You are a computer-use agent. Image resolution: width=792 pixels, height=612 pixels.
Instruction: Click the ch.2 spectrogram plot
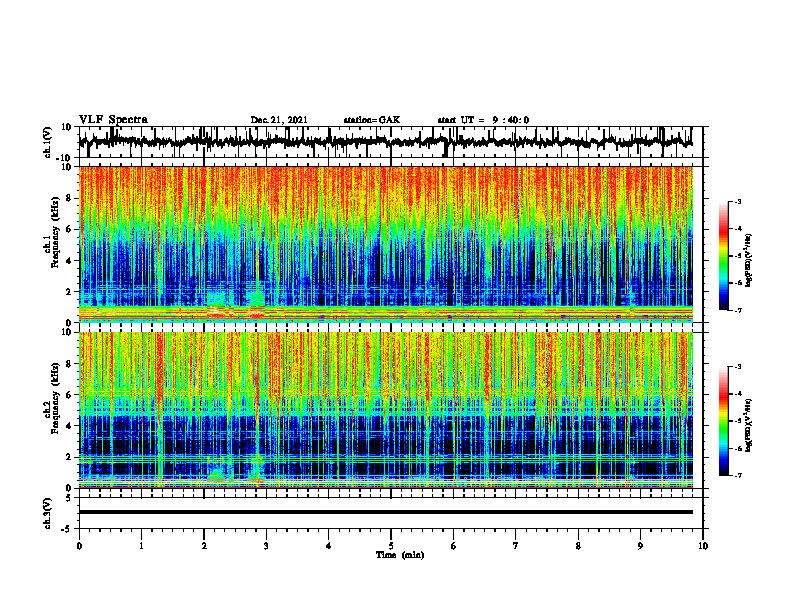point(386,410)
